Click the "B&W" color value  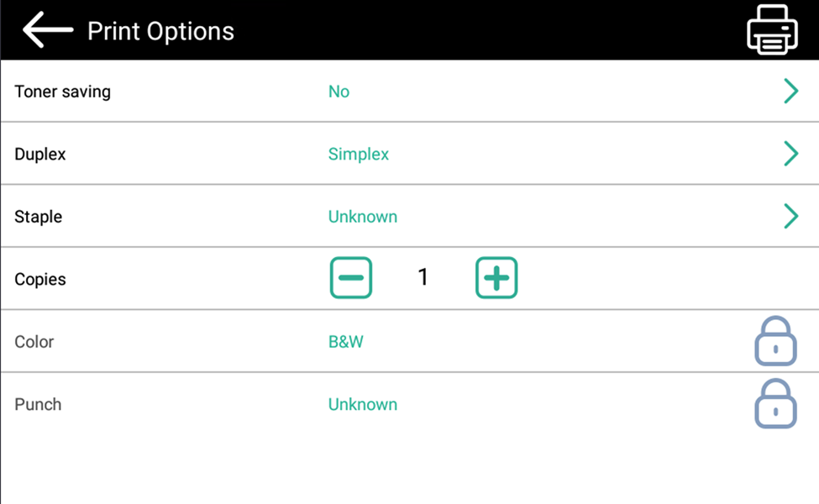(x=345, y=342)
